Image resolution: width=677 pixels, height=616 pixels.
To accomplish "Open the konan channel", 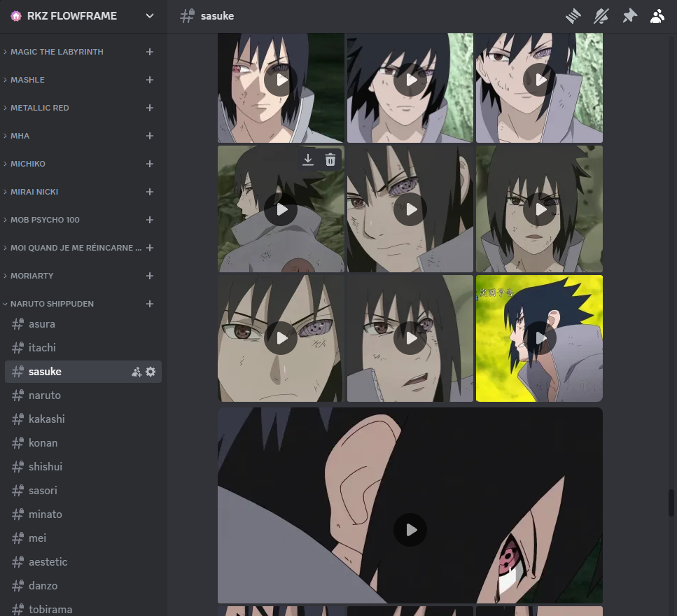I will (x=83, y=443).
